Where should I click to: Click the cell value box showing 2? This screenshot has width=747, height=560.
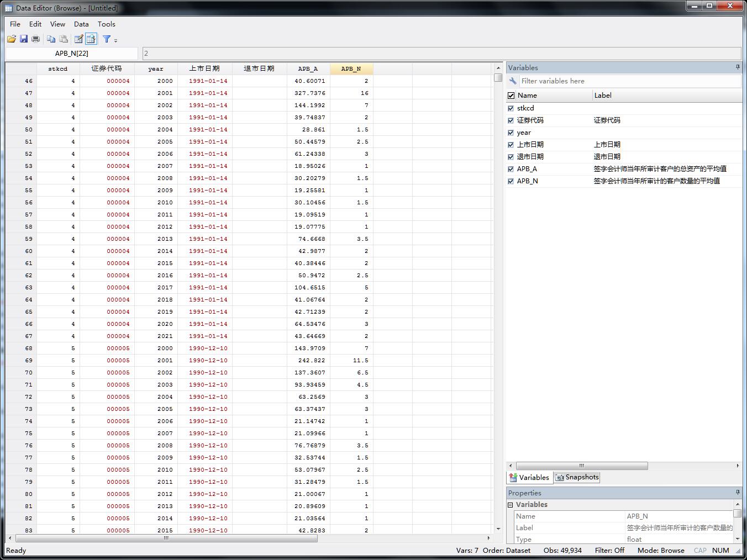click(441, 53)
